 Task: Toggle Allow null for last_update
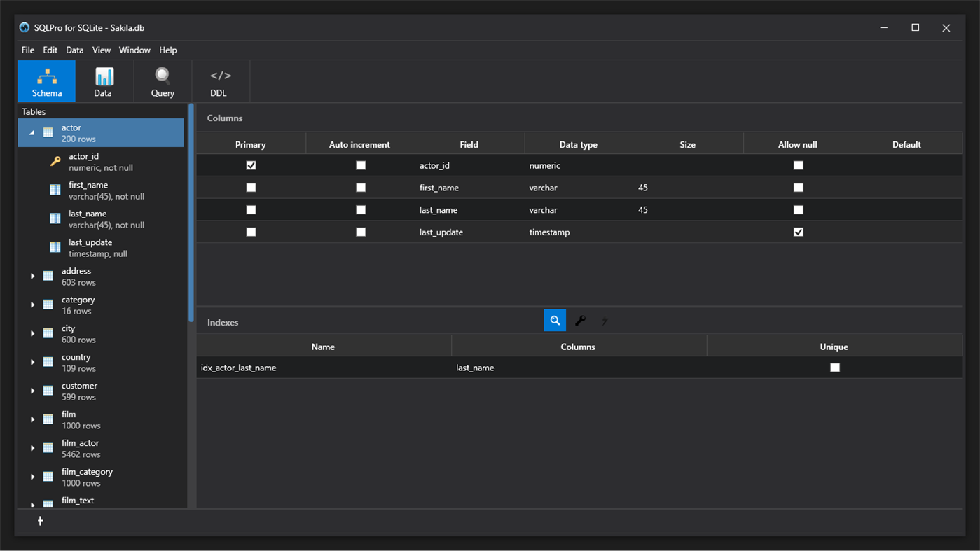799,232
